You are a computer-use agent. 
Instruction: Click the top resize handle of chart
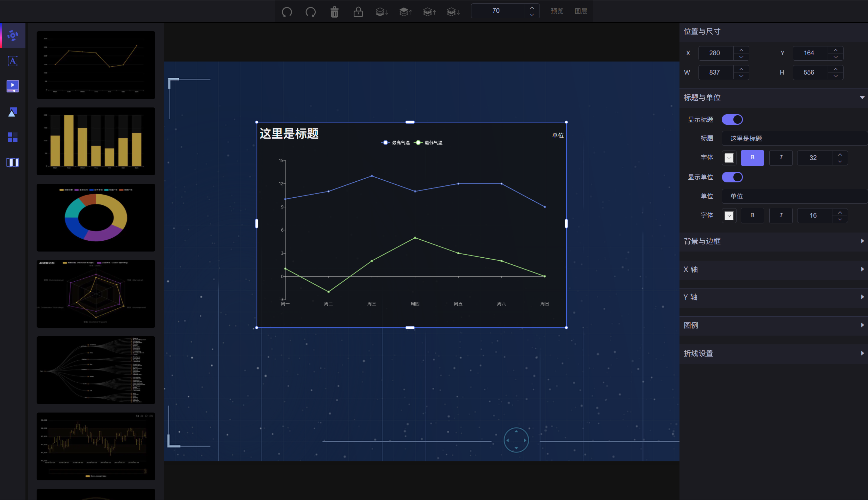click(x=410, y=122)
